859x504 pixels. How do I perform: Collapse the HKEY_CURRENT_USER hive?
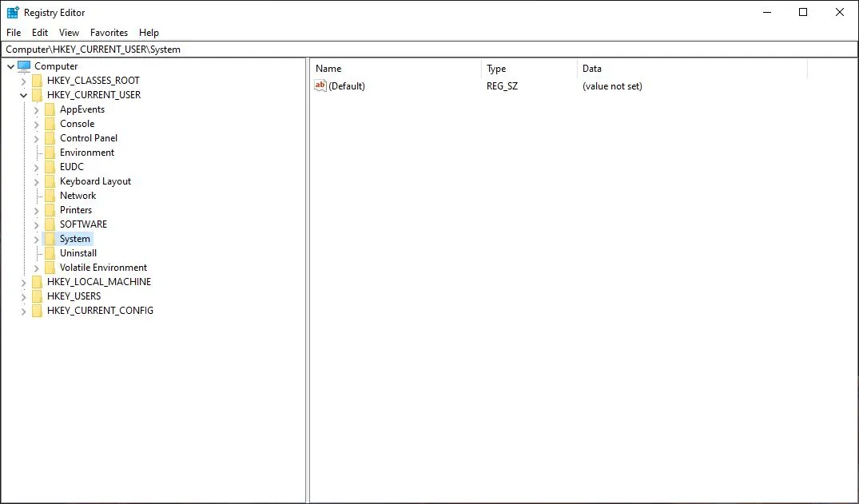23,95
